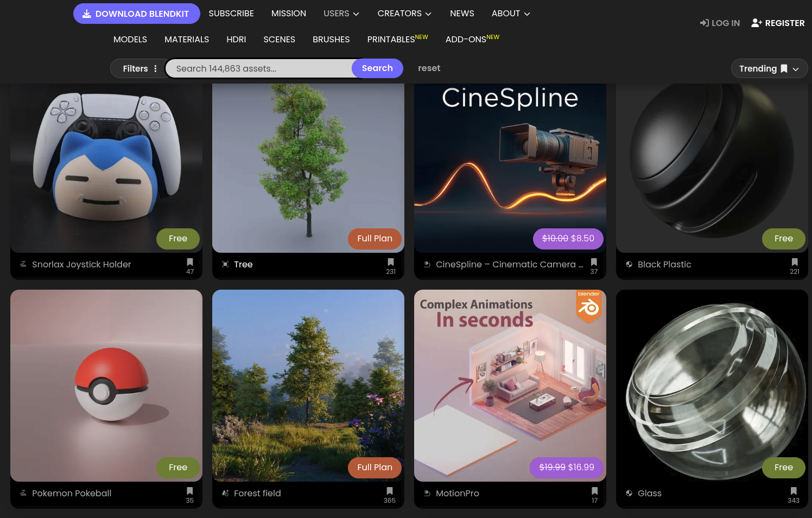
Task: Click the search assets input field
Action: click(x=259, y=68)
